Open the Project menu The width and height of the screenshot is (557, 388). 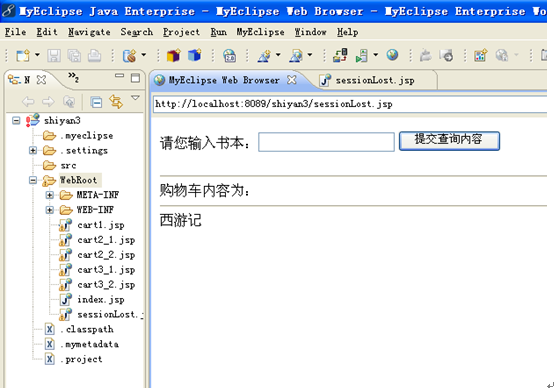click(181, 32)
